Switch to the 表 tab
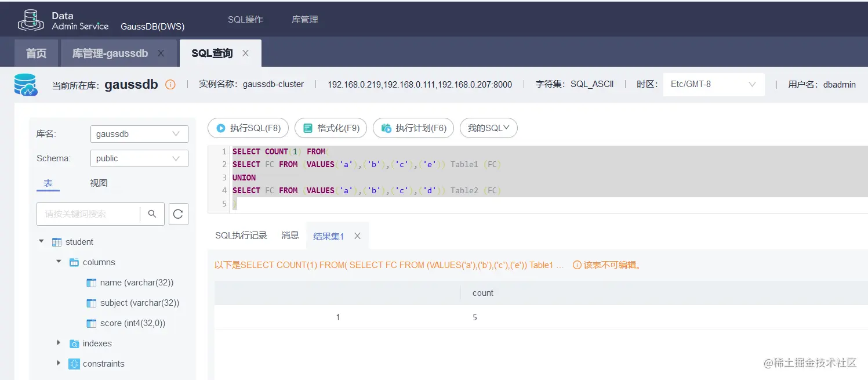This screenshot has width=868, height=380. (x=48, y=183)
